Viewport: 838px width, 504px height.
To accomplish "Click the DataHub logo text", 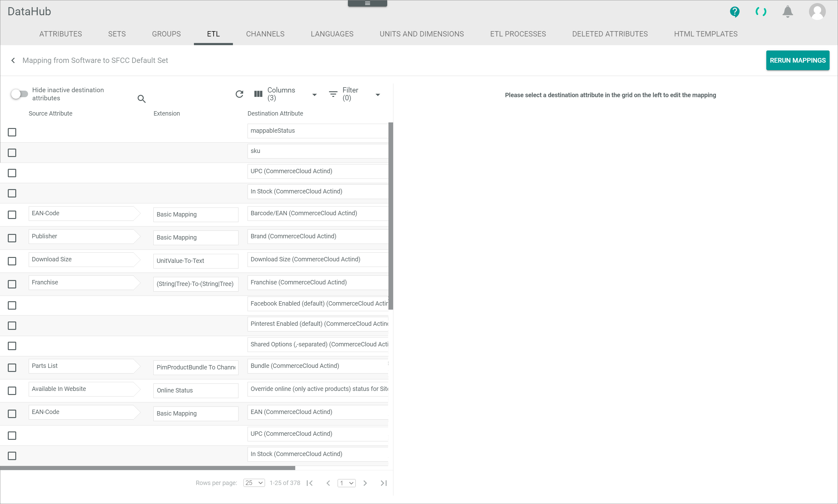I will coord(29,12).
